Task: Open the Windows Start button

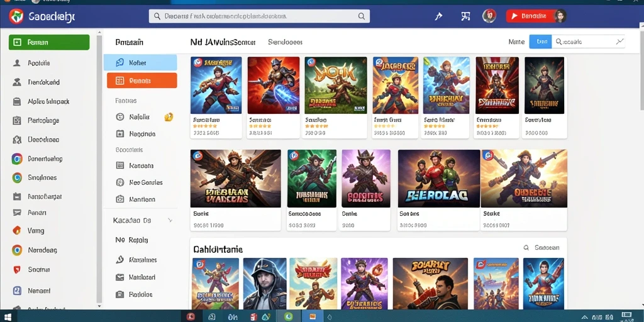Action: pyautogui.click(x=9, y=317)
